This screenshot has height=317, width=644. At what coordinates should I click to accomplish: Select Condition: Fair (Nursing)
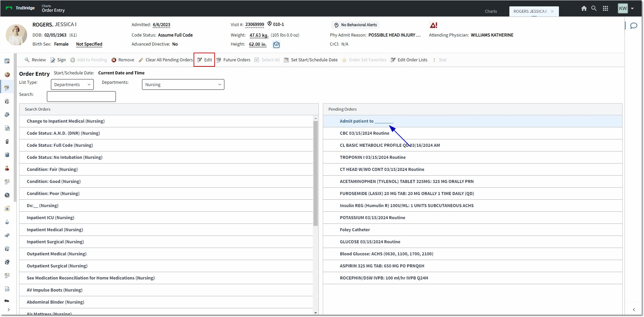tap(166, 170)
